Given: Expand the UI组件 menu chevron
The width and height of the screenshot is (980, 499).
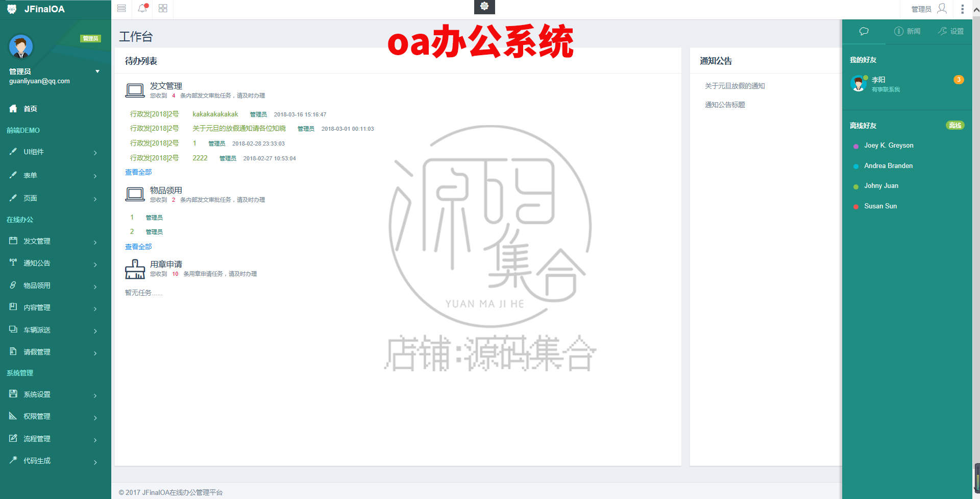Looking at the screenshot, I should (95, 152).
